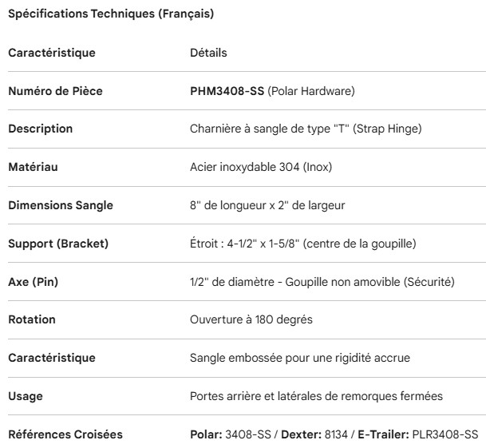The image size is (486, 448).
Task: Click the "Ouverture à 180 degrés" value
Action: [251, 319]
